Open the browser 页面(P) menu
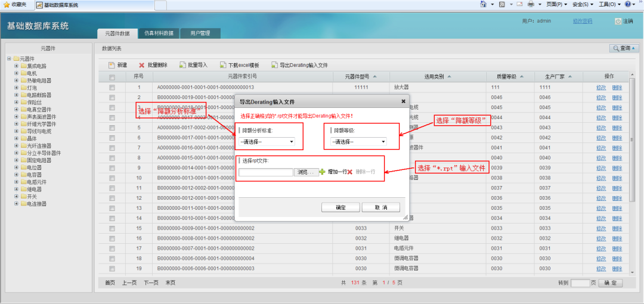The width and height of the screenshot is (644, 304). click(557, 4)
